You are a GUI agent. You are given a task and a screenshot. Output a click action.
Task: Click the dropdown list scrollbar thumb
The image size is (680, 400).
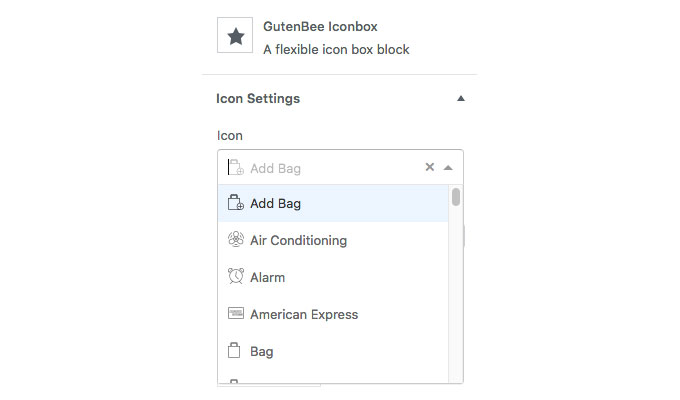456,197
